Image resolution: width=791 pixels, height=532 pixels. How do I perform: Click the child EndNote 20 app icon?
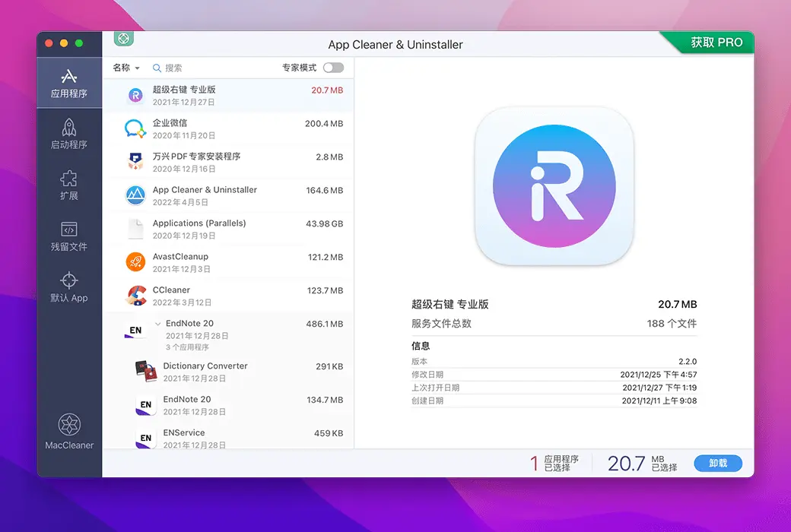click(x=146, y=405)
